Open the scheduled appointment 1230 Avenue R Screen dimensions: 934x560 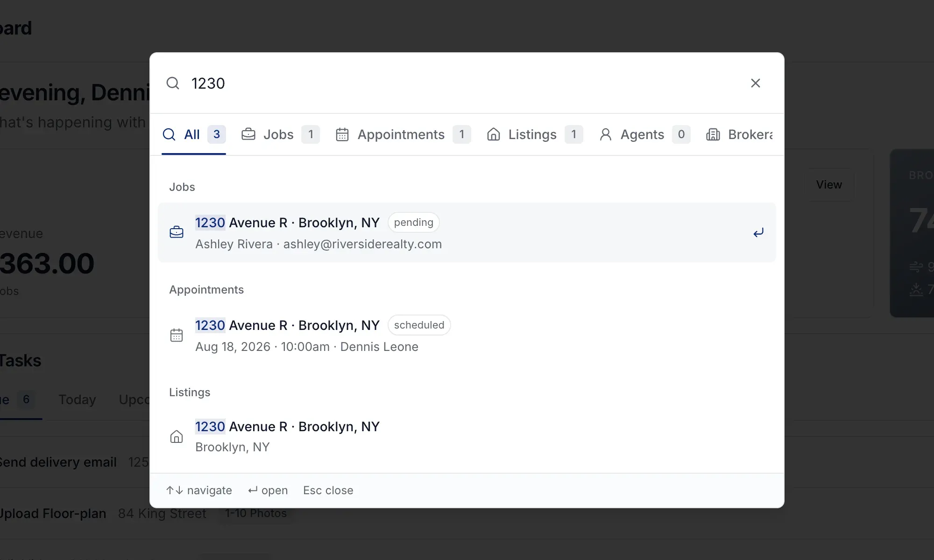(x=467, y=335)
